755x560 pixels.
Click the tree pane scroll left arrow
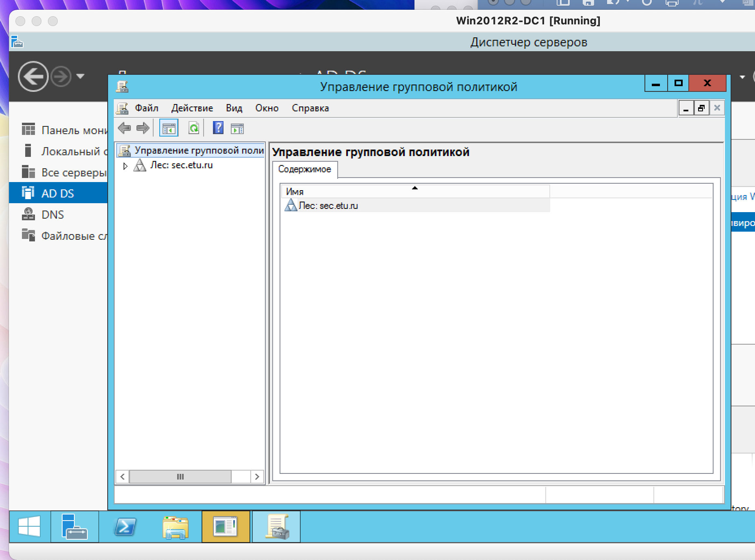122,477
